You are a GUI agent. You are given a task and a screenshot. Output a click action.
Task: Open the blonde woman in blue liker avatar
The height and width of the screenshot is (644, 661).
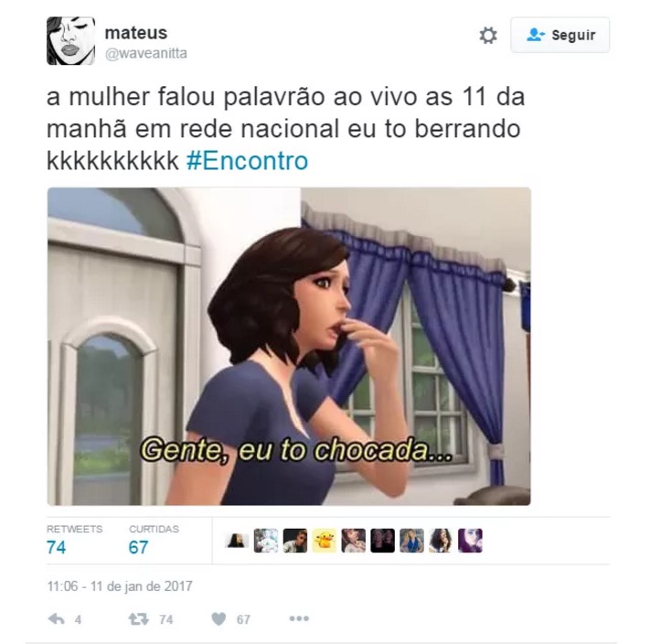[x=411, y=541]
